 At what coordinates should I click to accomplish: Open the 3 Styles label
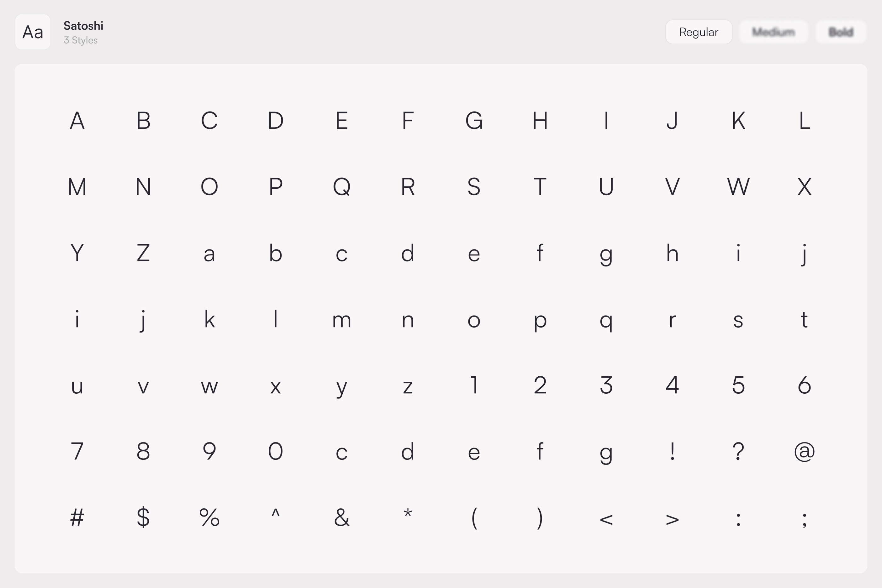point(81,41)
